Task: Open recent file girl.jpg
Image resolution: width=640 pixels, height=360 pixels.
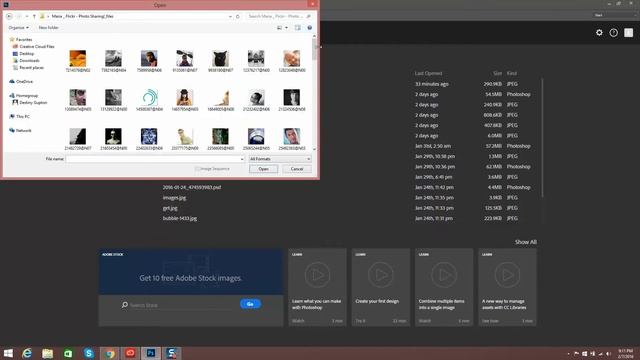Action: (x=170, y=208)
